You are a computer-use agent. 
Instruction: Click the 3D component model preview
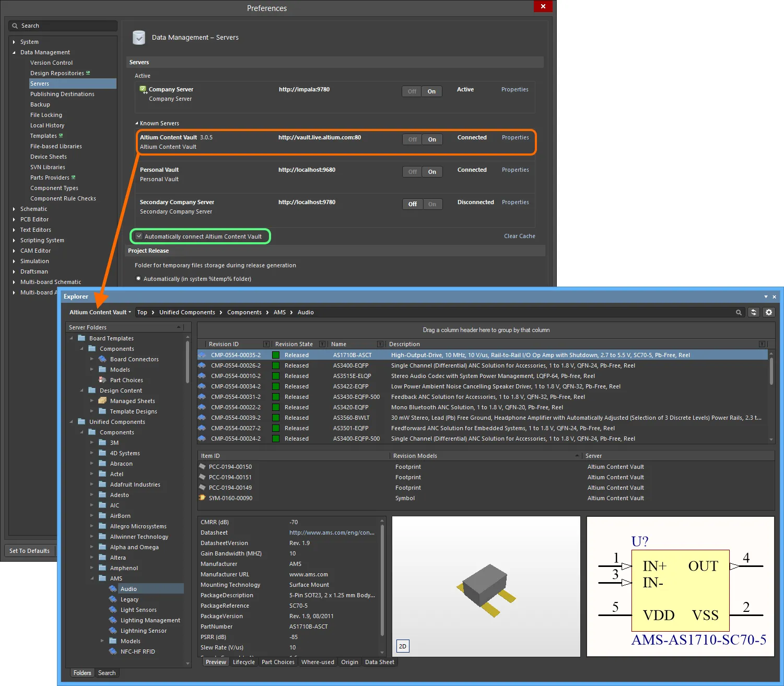(486, 586)
